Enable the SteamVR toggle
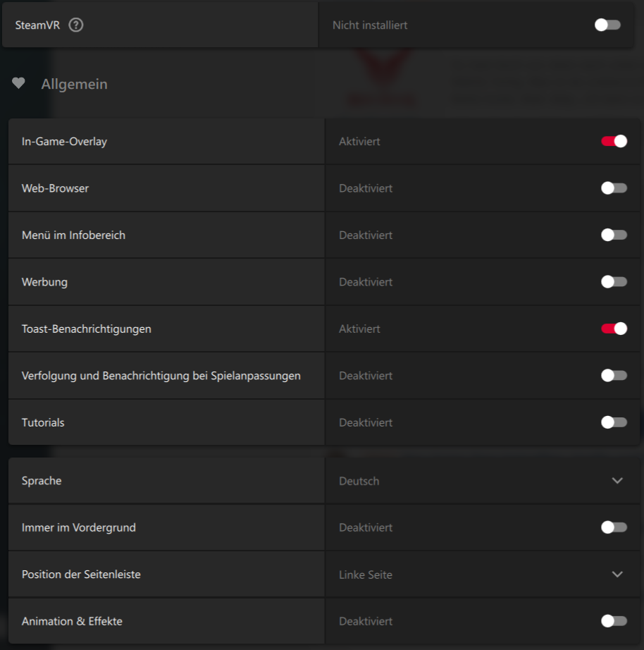Image resolution: width=644 pixels, height=650 pixels. tap(607, 24)
